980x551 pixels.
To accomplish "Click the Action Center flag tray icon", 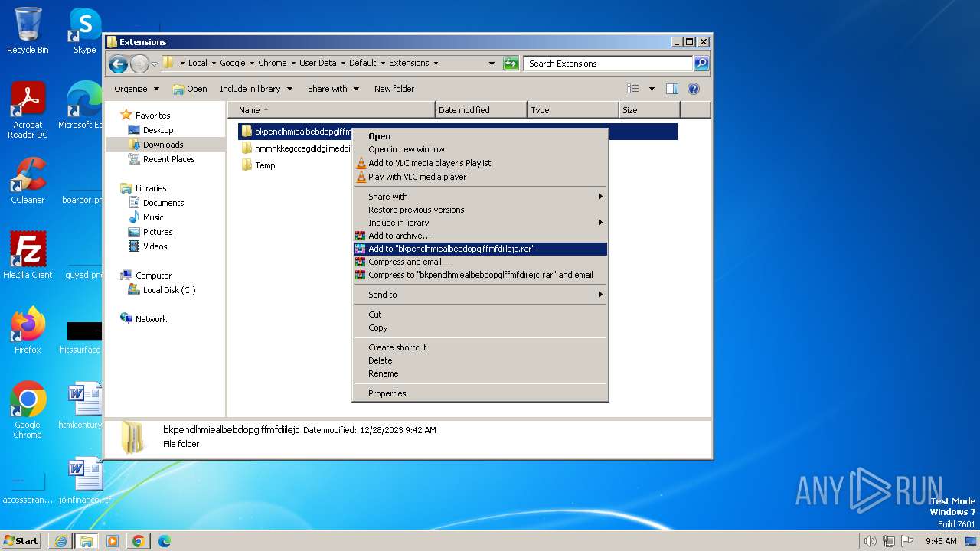I will pyautogui.click(x=907, y=541).
